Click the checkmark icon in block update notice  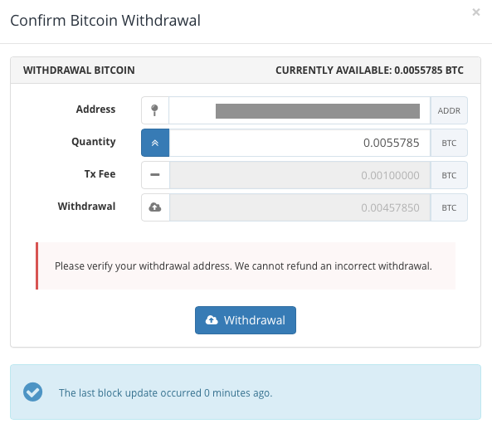pos(32,392)
